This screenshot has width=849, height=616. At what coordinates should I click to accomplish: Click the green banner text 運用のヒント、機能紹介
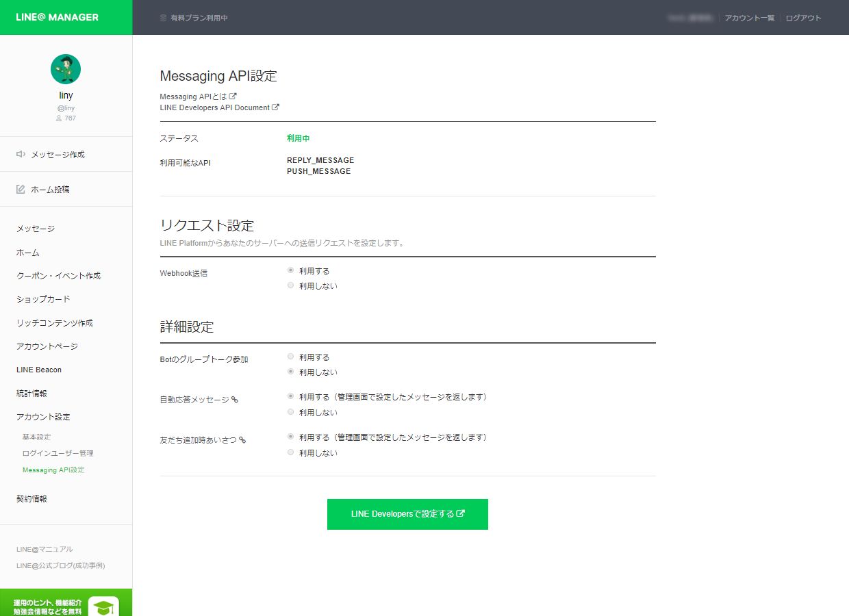(x=48, y=603)
